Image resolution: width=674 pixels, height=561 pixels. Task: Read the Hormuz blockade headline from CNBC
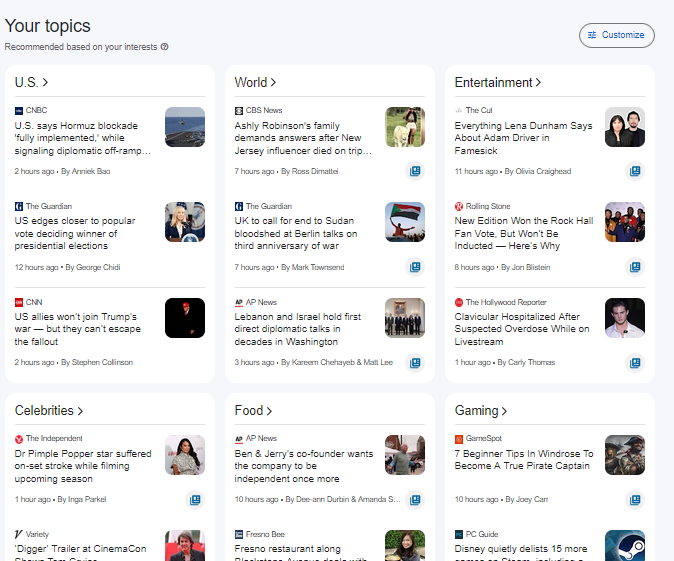pos(84,139)
